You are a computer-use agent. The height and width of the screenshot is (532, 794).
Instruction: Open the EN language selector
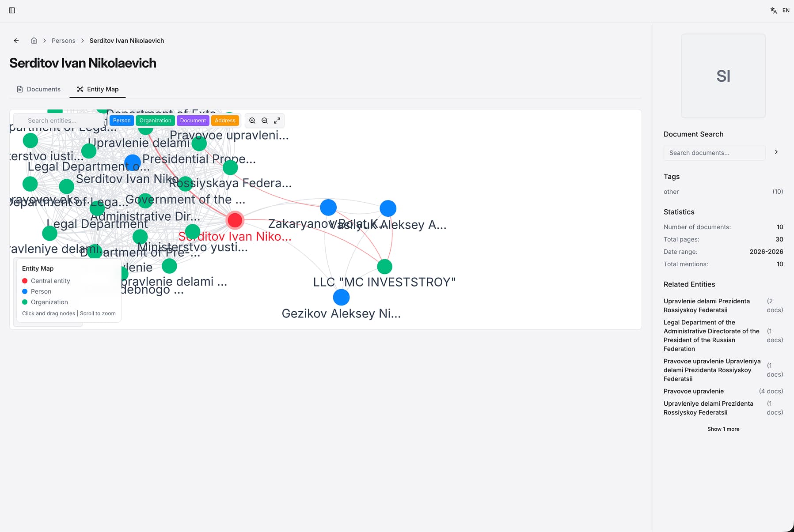point(786,10)
